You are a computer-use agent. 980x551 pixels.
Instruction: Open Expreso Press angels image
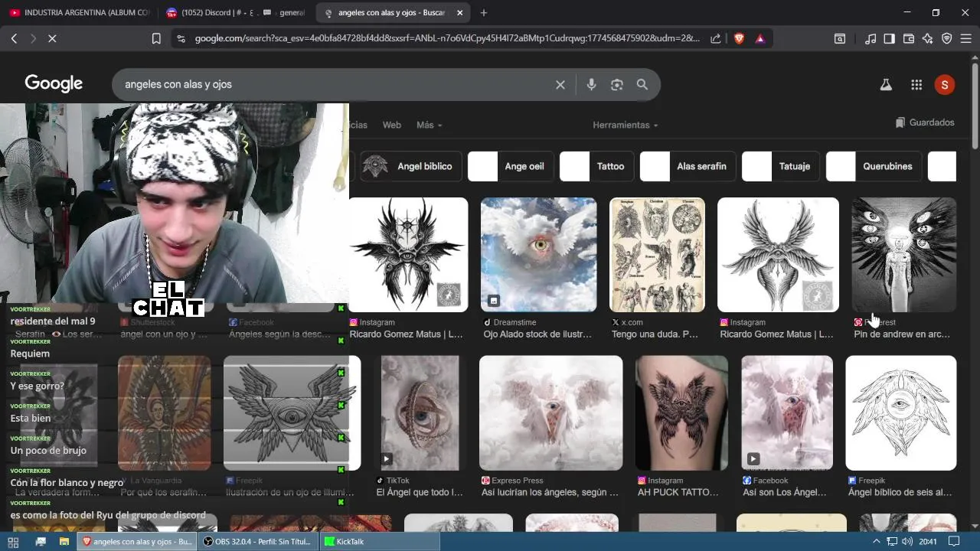[x=550, y=412]
